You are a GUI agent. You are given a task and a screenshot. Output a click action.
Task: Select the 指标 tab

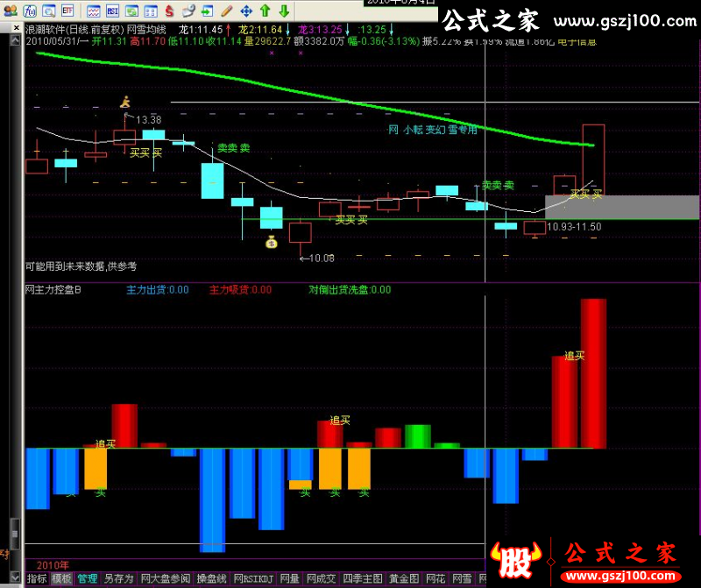37,578
